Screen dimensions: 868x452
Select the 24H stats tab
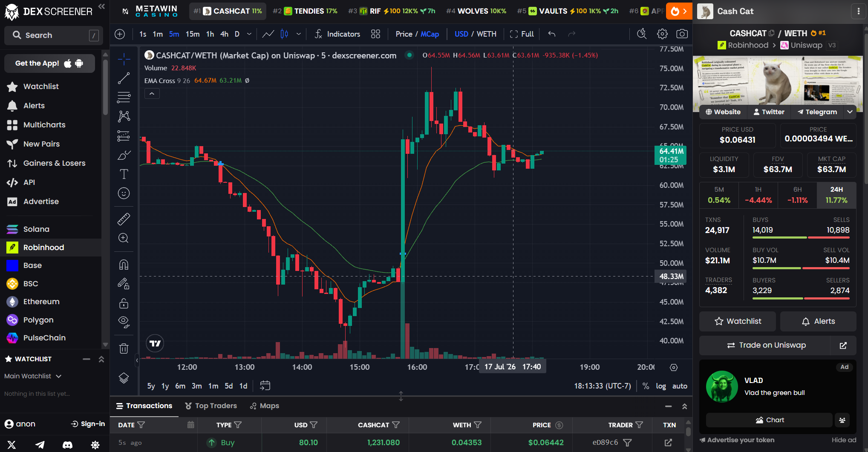tap(836, 195)
